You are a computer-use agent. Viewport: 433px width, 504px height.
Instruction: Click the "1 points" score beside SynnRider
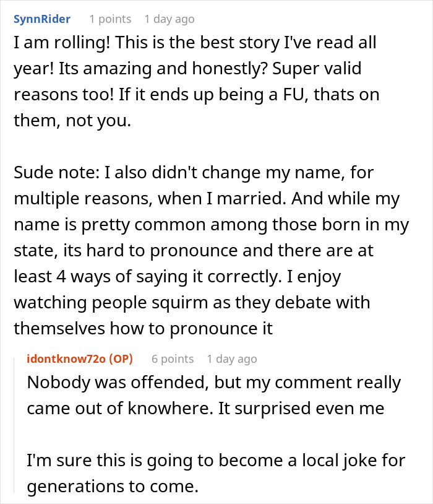click(109, 19)
